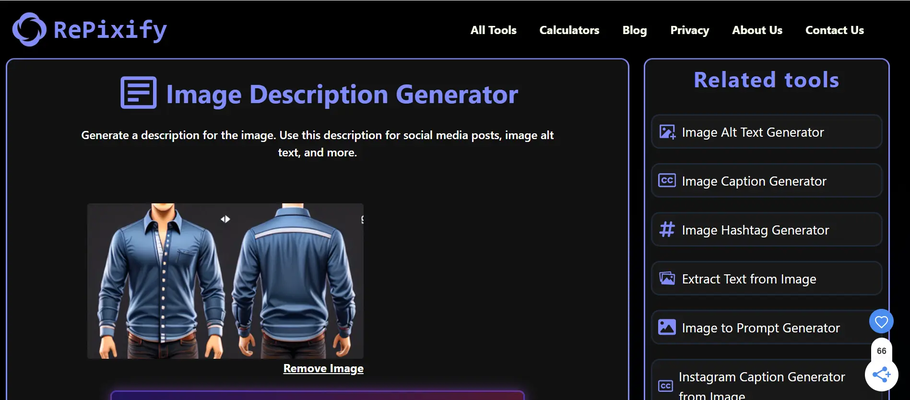This screenshot has width=910, height=400.
Task: Click the 66 likes counter
Action: coord(881,351)
